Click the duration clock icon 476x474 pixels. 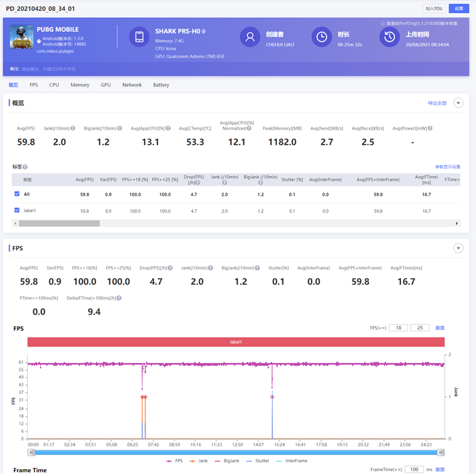[x=321, y=37]
